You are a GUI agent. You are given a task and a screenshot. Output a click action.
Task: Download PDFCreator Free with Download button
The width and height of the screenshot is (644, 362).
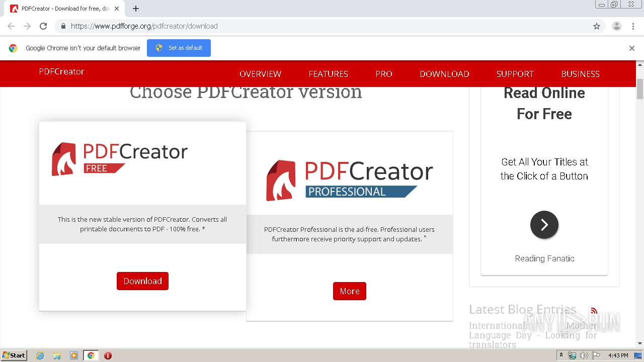click(x=142, y=281)
